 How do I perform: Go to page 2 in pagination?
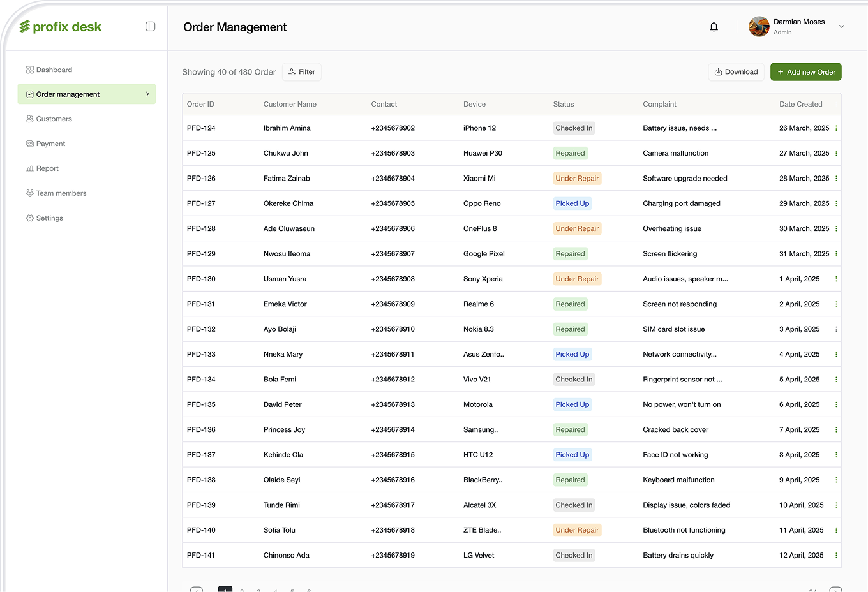click(x=242, y=590)
